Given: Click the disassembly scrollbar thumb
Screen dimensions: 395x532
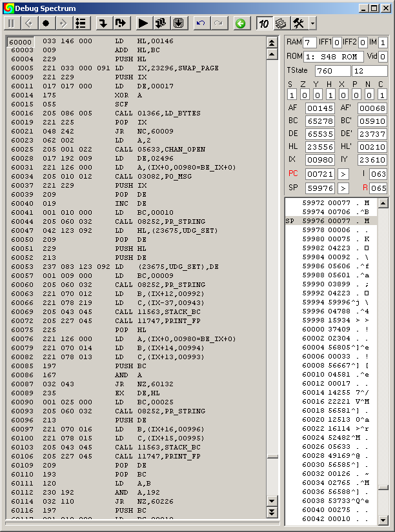Looking at the screenshot, I should tap(272, 457).
